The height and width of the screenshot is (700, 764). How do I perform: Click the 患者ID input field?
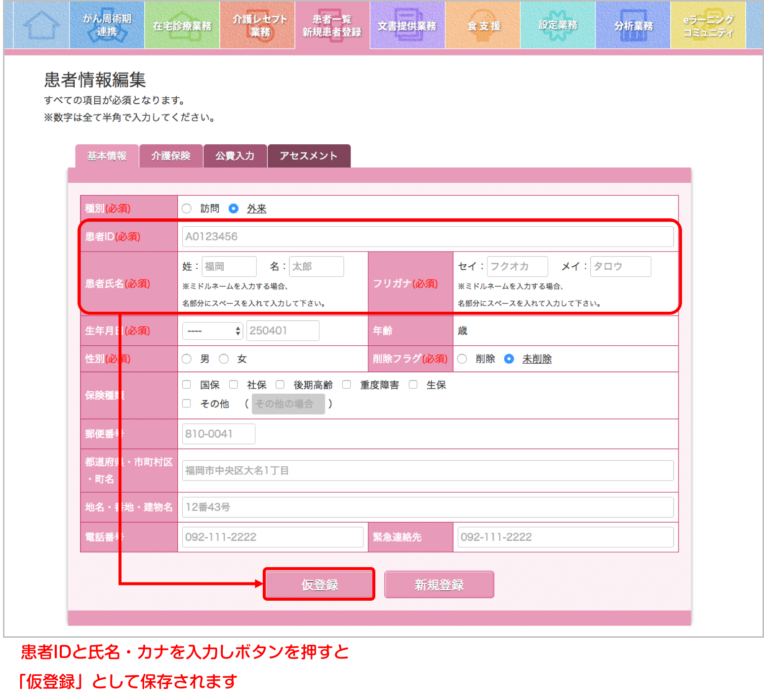pos(427,237)
